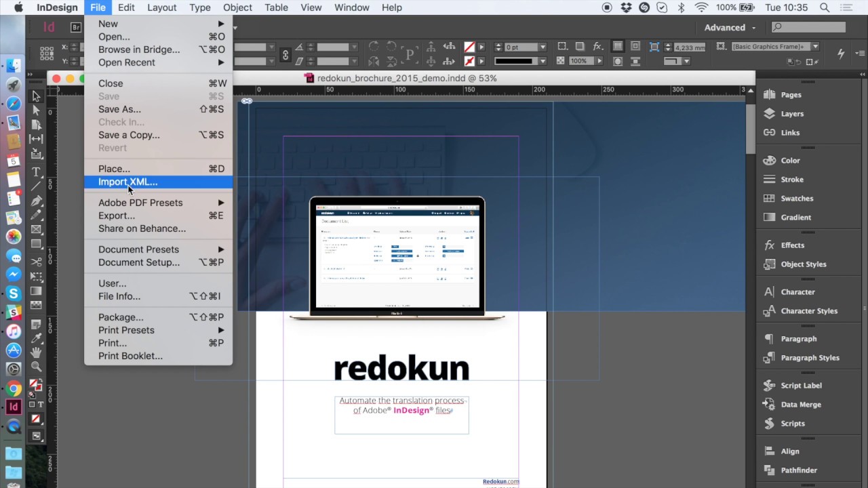Select the Selection tool arrow
The width and height of the screenshot is (868, 488).
37,96
